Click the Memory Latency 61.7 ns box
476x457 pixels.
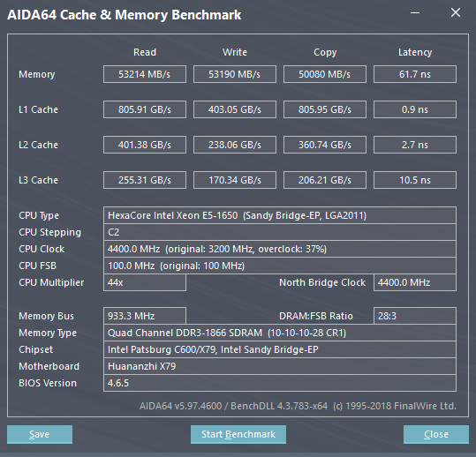[415, 74]
